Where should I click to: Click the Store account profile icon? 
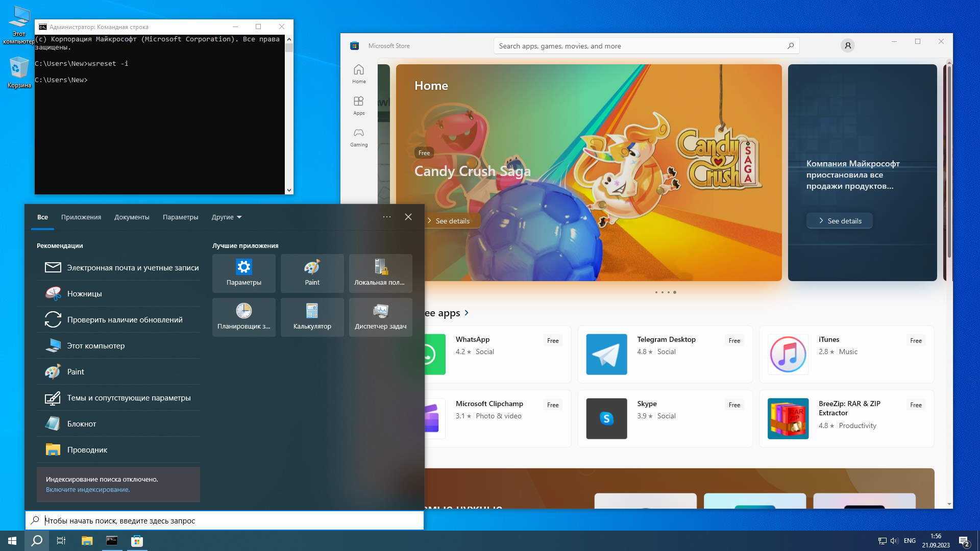click(x=847, y=46)
